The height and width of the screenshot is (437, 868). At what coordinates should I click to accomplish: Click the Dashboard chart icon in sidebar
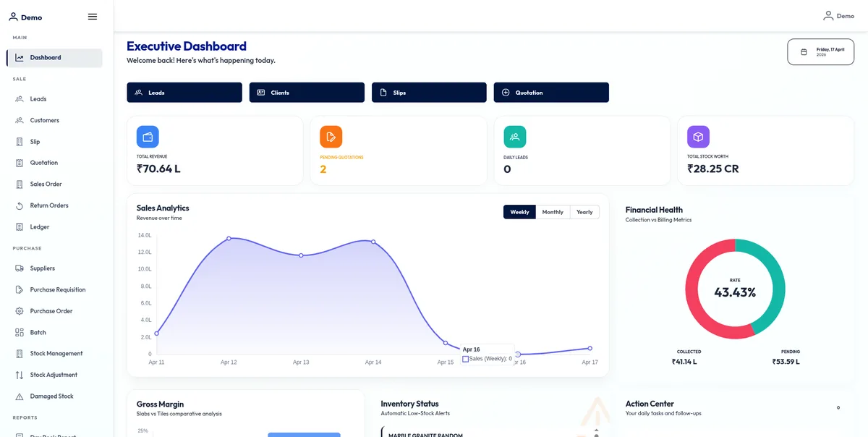(x=20, y=58)
